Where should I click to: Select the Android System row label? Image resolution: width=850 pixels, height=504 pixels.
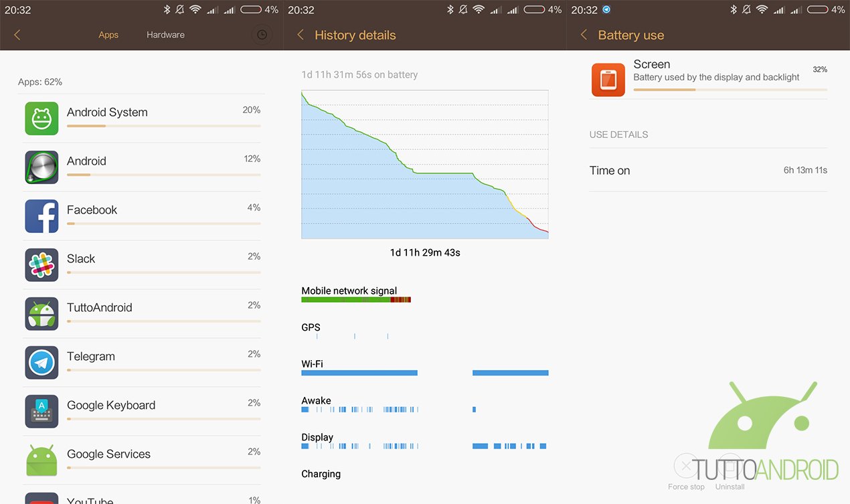click(107, 112)
